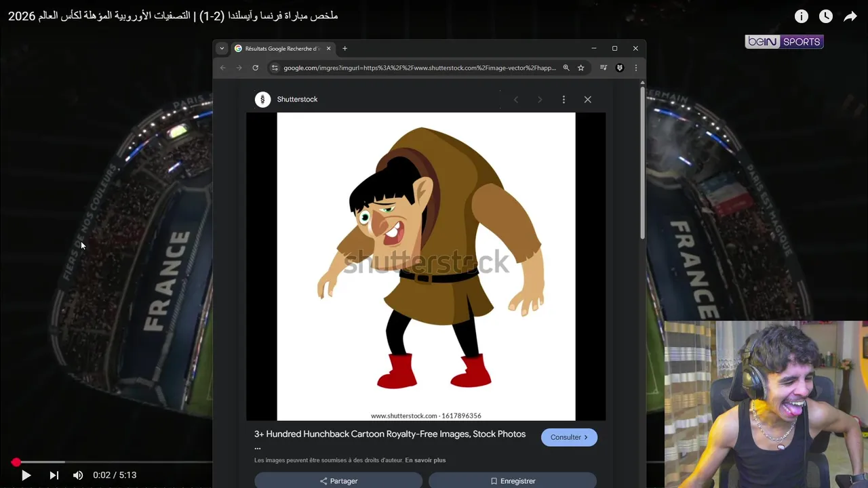Click the Consulter button

569,437
